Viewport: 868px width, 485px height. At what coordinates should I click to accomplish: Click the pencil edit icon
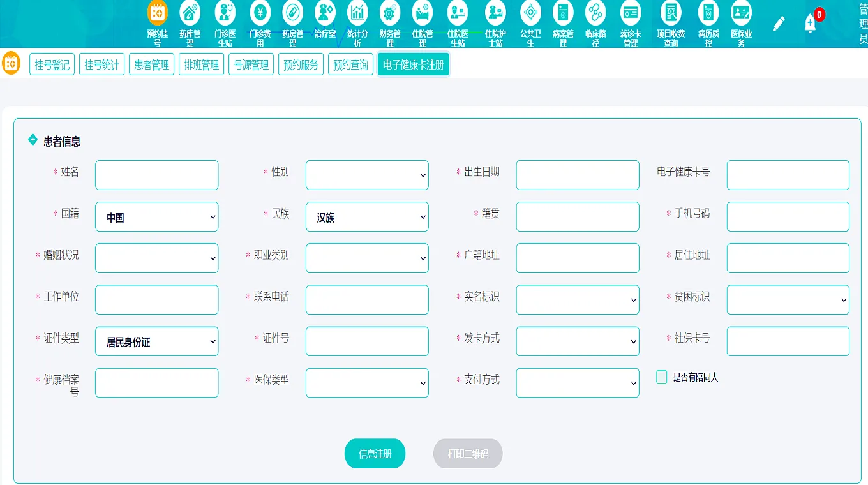tap(779, 24)
